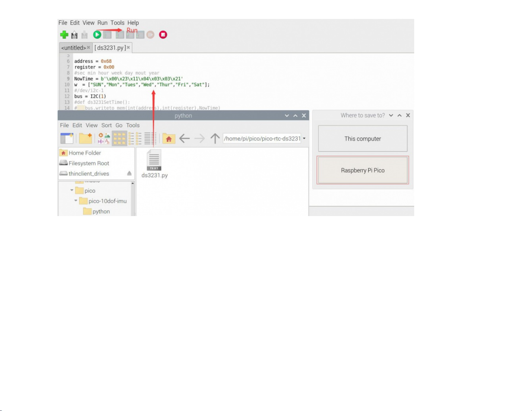Go to home folder via toolbar icon
This screenshot has height=411, width=532.
tap(169, 138)
